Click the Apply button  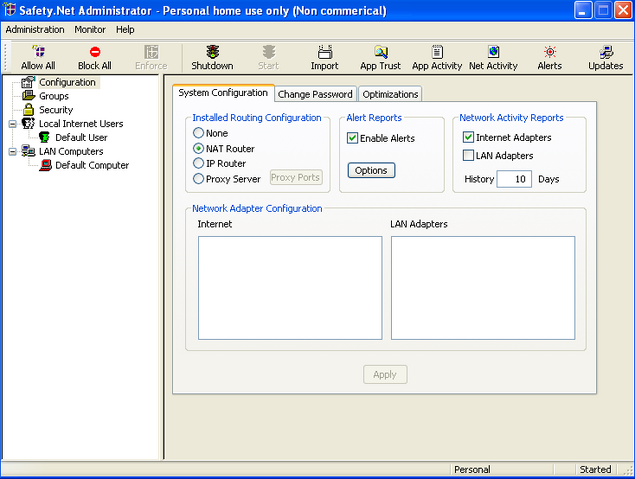[x=385, y=375]
